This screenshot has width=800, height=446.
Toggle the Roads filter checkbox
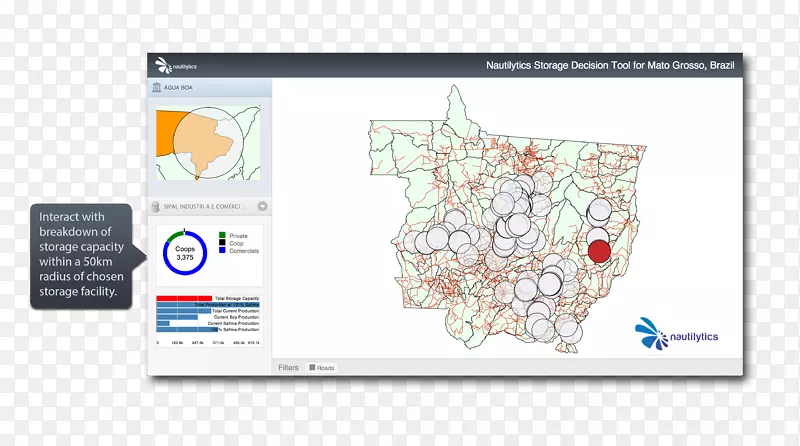pyautogui.click(x=312, y=368)
